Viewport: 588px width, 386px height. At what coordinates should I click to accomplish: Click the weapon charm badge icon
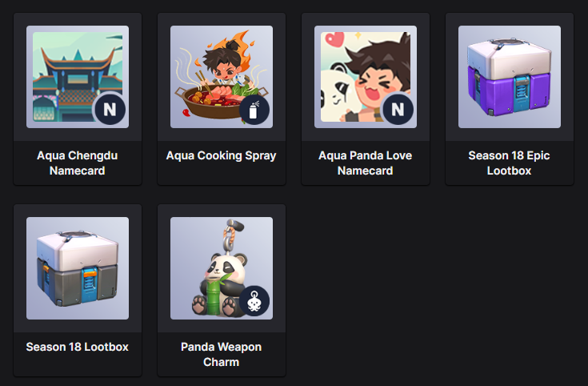[254, 301]
